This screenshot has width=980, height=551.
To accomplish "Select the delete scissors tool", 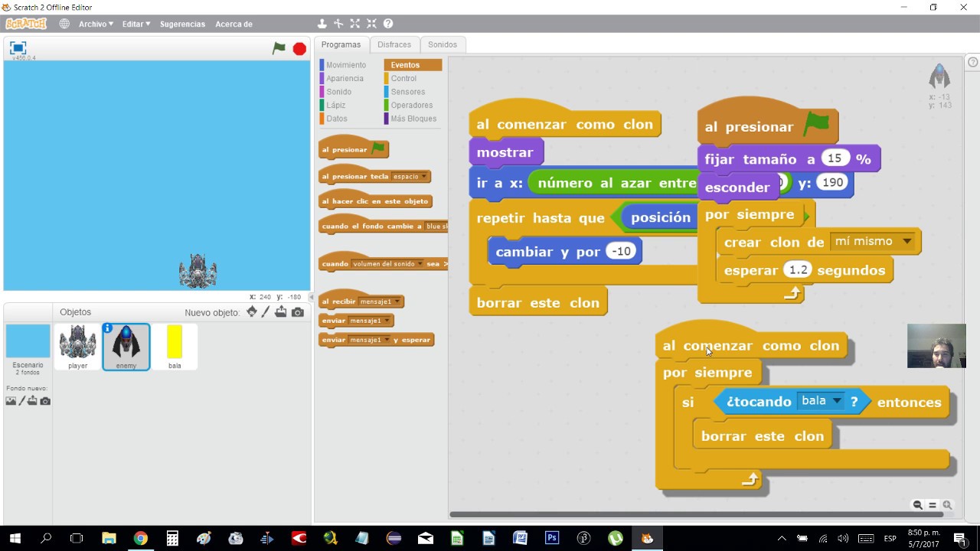I will click(338, 24).
